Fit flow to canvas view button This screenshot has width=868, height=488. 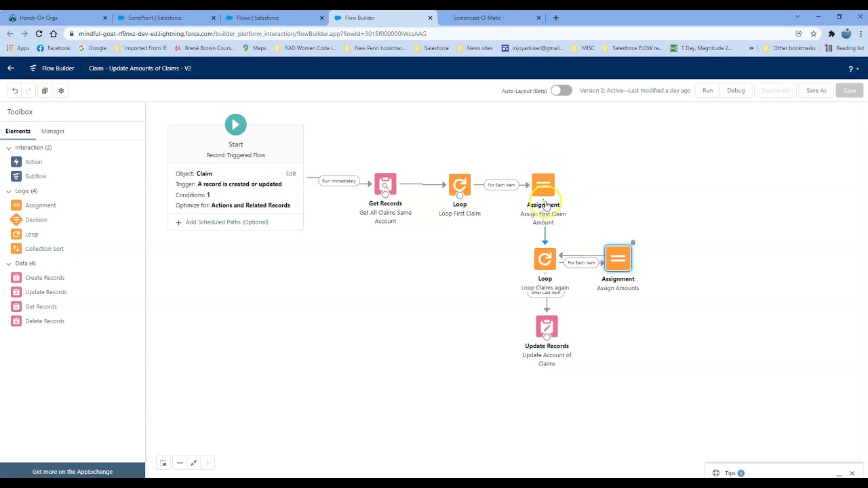click(194, 463)
